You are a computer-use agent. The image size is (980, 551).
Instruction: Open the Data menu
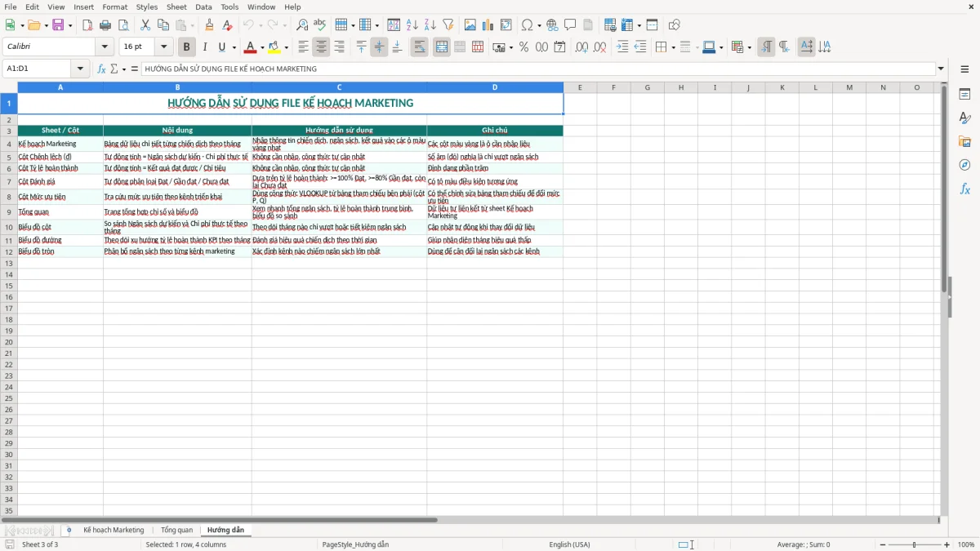point(203,7)
